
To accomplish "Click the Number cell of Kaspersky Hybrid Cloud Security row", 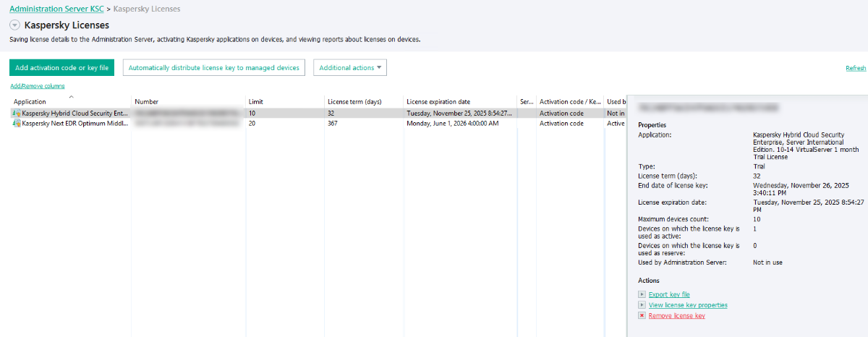I will click(x=187, y=114).
